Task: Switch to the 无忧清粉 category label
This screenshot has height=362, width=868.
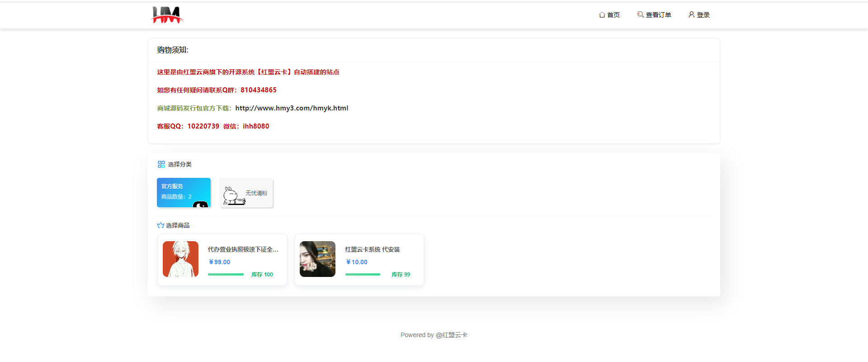Action: 256,193
